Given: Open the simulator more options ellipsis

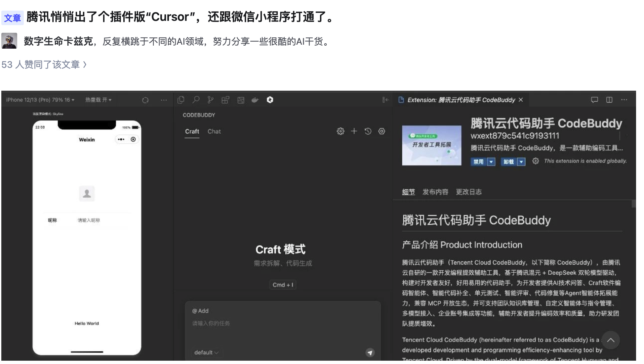Looking at the screenshot, I should click(164, 100).
